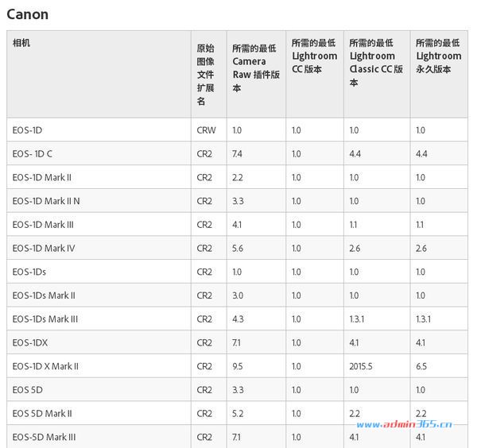The height and width of the screenshot is (448, 477).
Task: Click Camera Raw 7.1 in EOS-1DX row
Action: click(x=236, y=342)
